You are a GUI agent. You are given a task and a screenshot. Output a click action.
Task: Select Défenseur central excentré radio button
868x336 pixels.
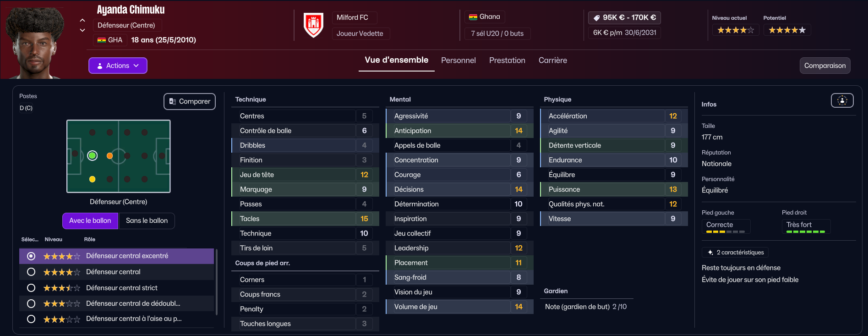[x=31, y=256]
